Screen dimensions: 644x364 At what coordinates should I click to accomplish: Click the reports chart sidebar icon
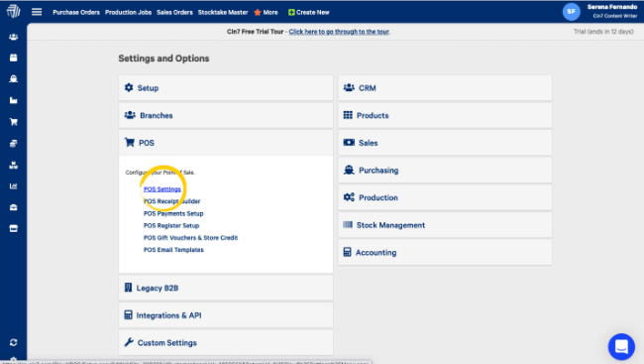tap(14, 185)
